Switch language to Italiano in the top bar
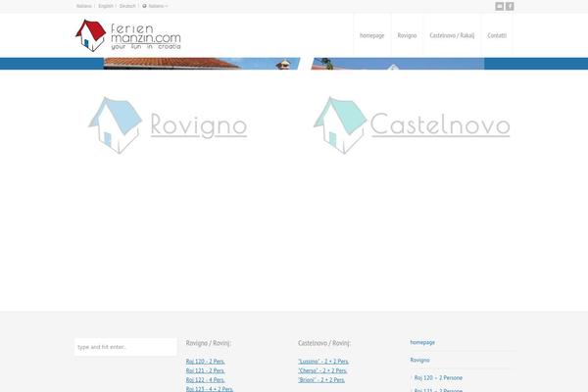588x392 pixels. pos(84,6)
